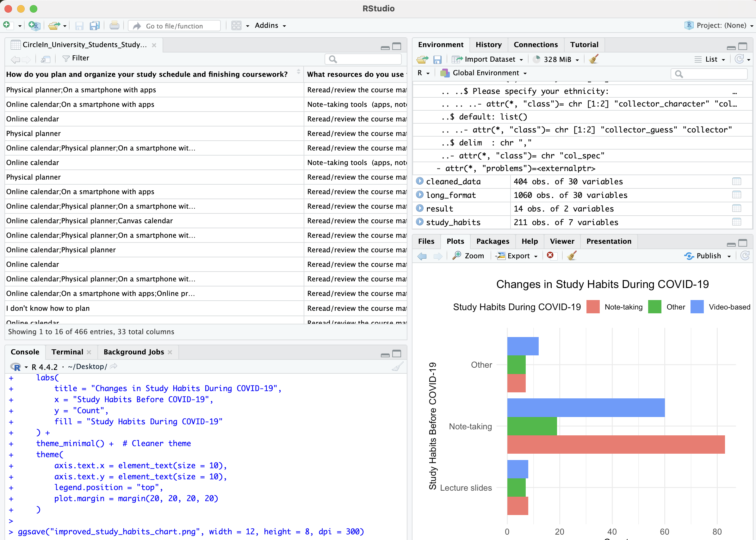Clear environment objects with broom icon
Image resolution: width=756 pixels, height=540 pixels.
click(x=594, y=59)
